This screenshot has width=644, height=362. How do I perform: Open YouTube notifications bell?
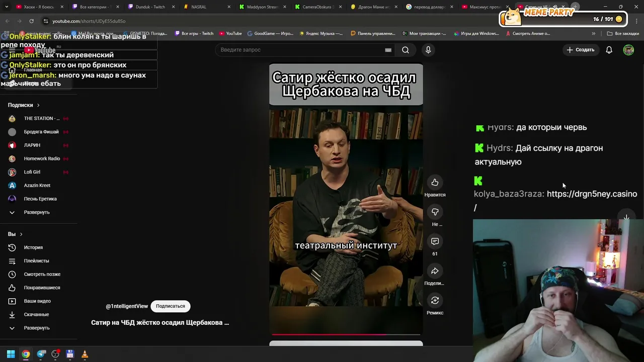609,50
